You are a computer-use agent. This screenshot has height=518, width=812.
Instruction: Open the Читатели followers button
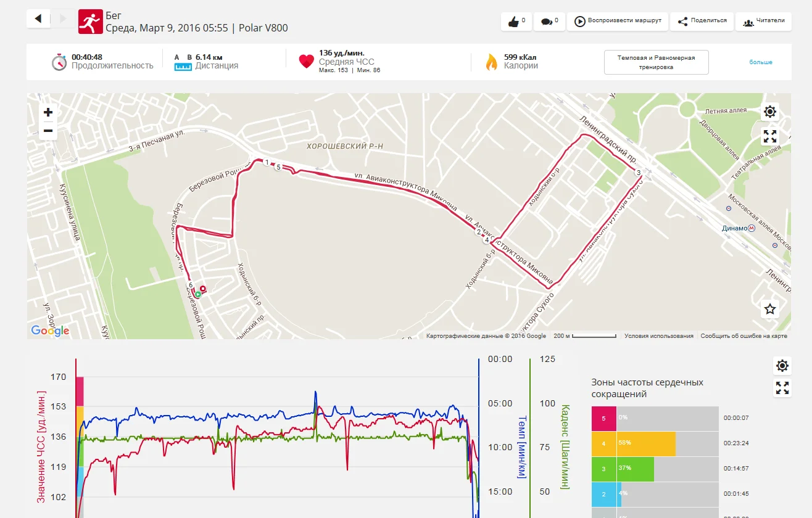point(763,21)
